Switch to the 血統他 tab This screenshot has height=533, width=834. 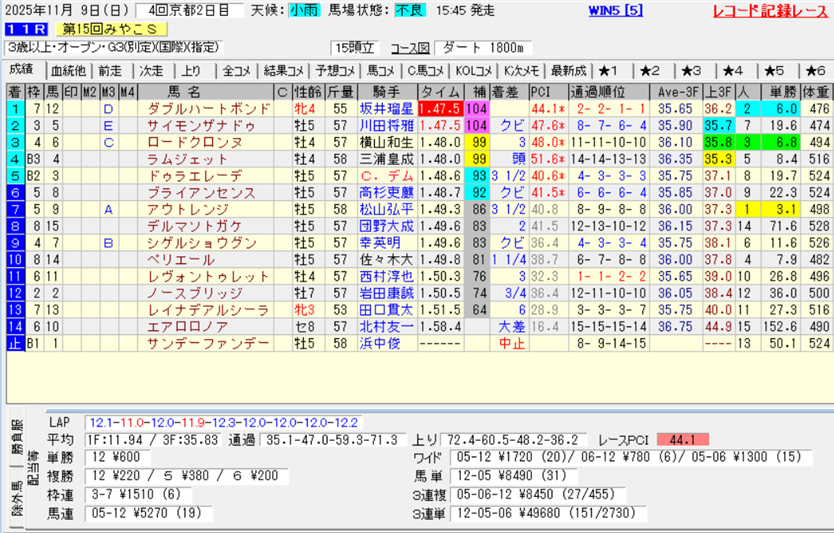68,71
